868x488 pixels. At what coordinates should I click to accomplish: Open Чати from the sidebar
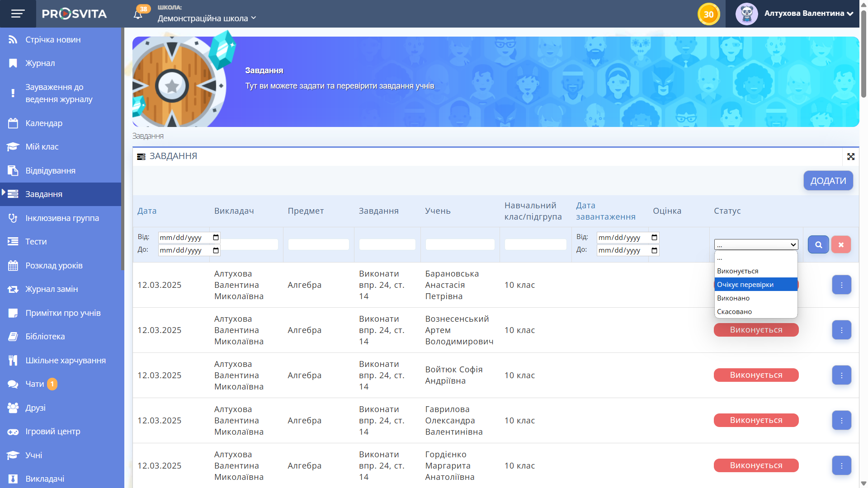pos(34,384)
